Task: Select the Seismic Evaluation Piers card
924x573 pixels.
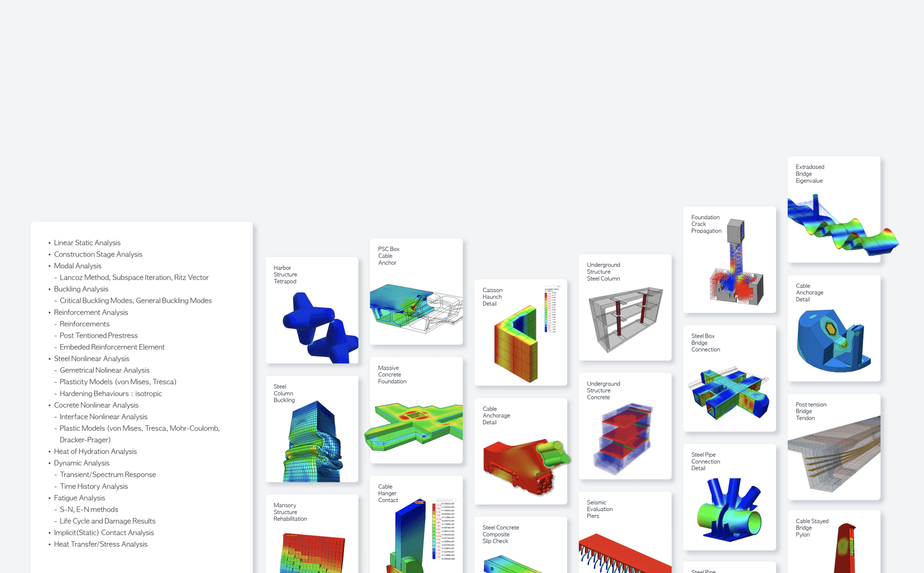Action: [x=625, y=533]
